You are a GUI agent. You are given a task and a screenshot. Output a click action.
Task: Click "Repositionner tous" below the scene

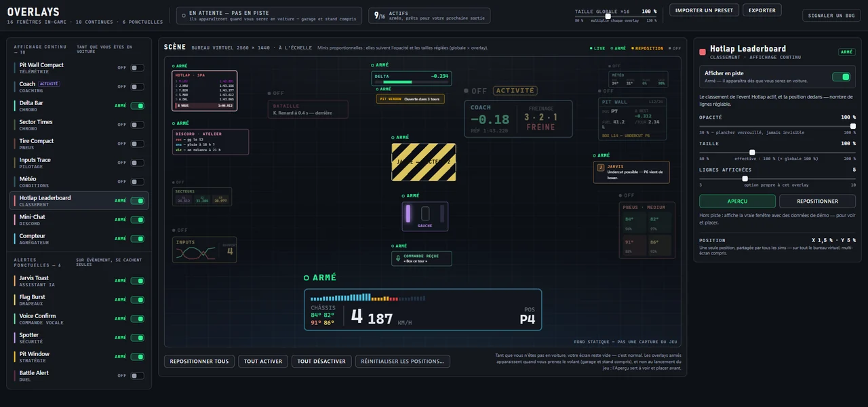(199, 362)
